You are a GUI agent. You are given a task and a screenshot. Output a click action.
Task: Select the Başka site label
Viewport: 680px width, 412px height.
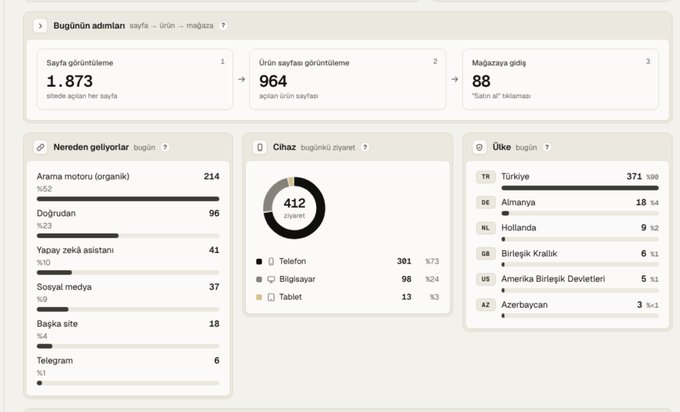coord(57,324)
